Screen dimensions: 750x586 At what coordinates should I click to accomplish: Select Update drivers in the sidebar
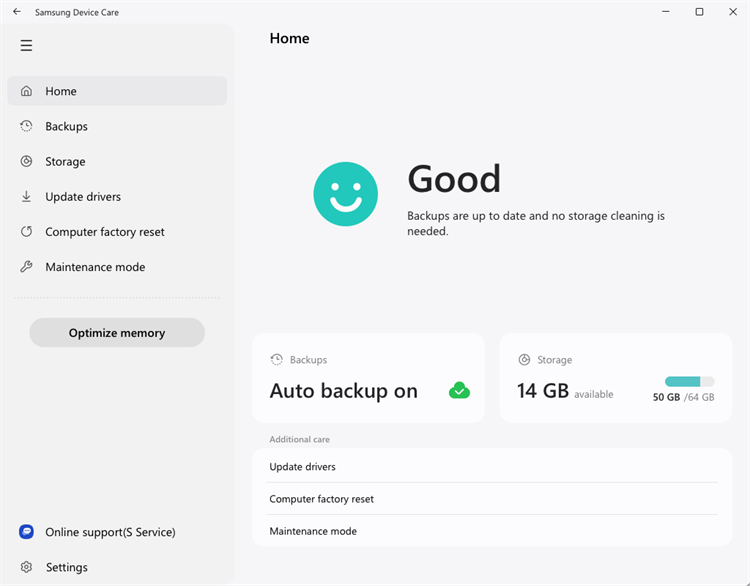[117, 196]
